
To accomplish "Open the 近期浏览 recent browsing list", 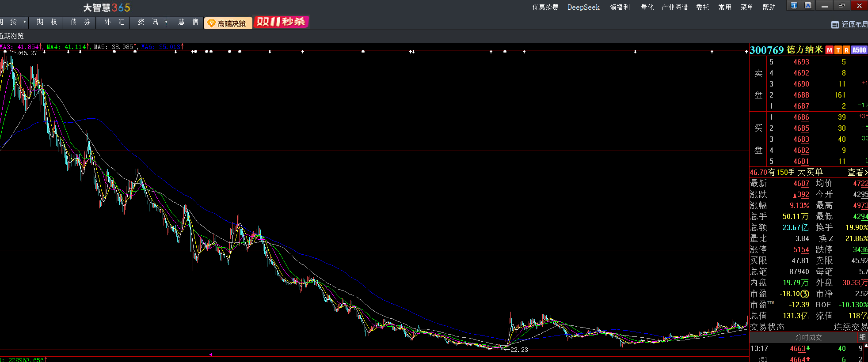I will [12, 36].
